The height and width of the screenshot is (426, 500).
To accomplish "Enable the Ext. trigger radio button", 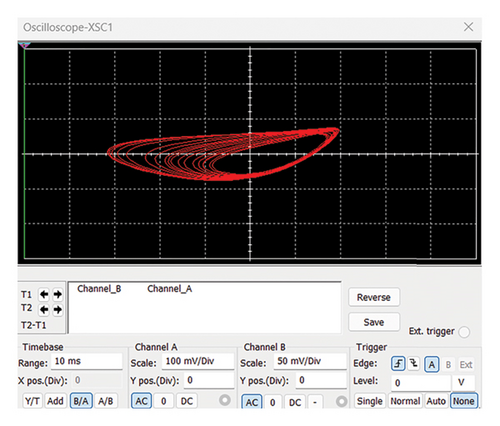I will (x=464, y=332).
